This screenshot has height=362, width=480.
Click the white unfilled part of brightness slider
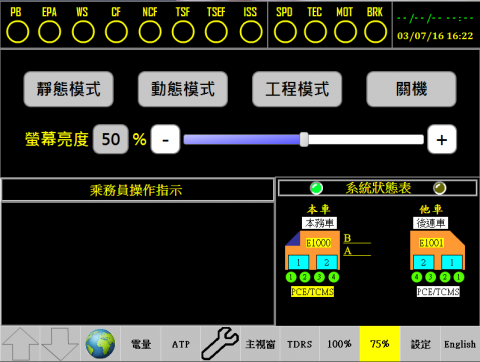coord(366,139)
